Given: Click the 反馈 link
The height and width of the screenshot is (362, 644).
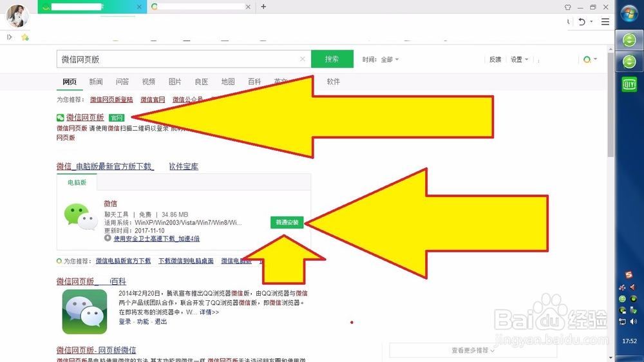Looking at the screenshot, I should pos(495,59).
